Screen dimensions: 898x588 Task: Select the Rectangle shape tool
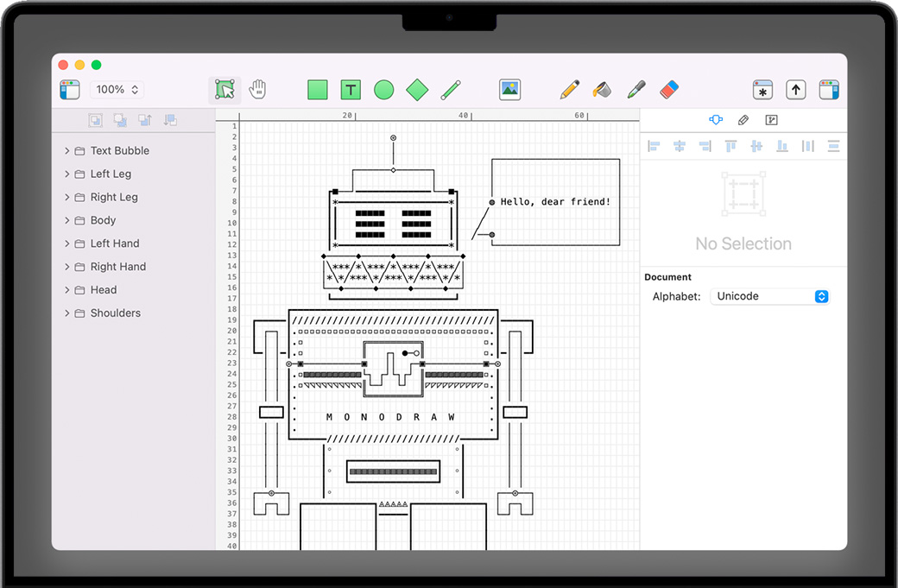point(318,90)
